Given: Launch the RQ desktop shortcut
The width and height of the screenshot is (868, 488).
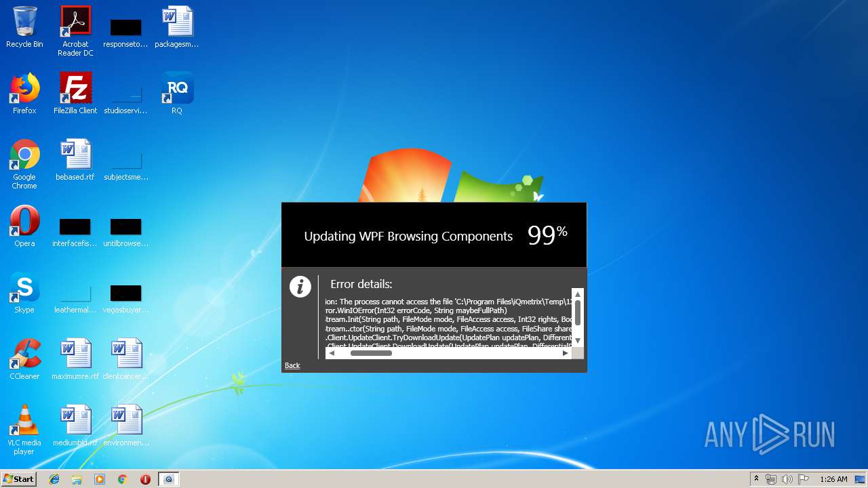Looking at the screenshot, I should pyautogui.click(x=177, y=94).
